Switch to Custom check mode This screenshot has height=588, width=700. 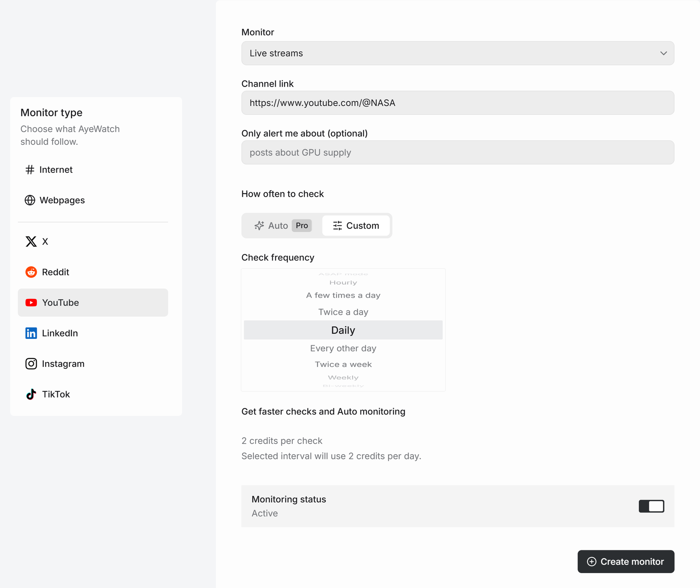356,226
